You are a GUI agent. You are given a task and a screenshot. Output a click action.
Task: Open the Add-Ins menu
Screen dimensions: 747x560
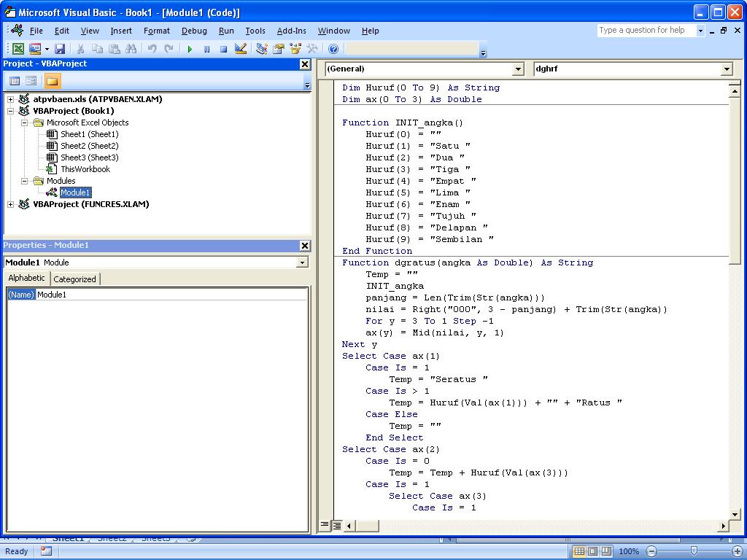pyautogui.click(x=292, y=31)
